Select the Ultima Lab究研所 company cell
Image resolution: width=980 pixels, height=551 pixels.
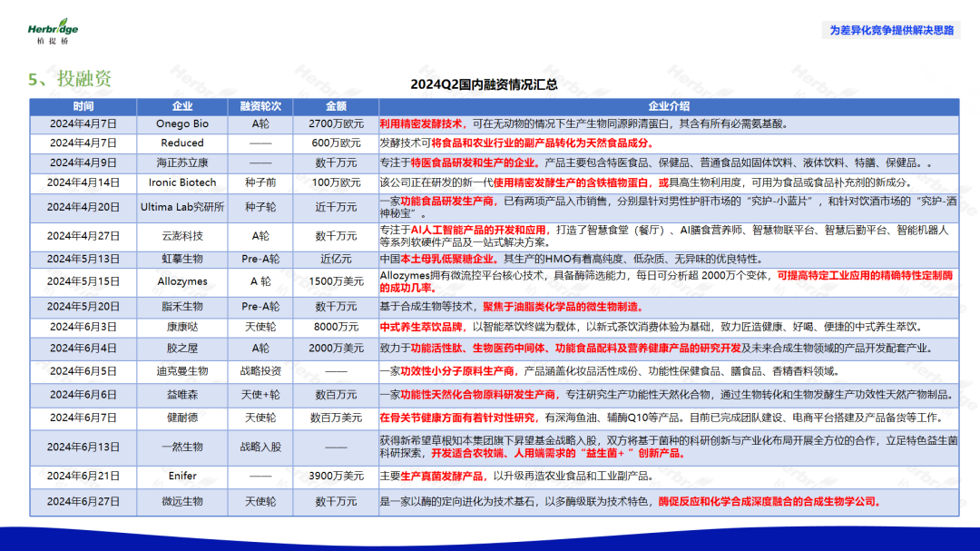181,207
